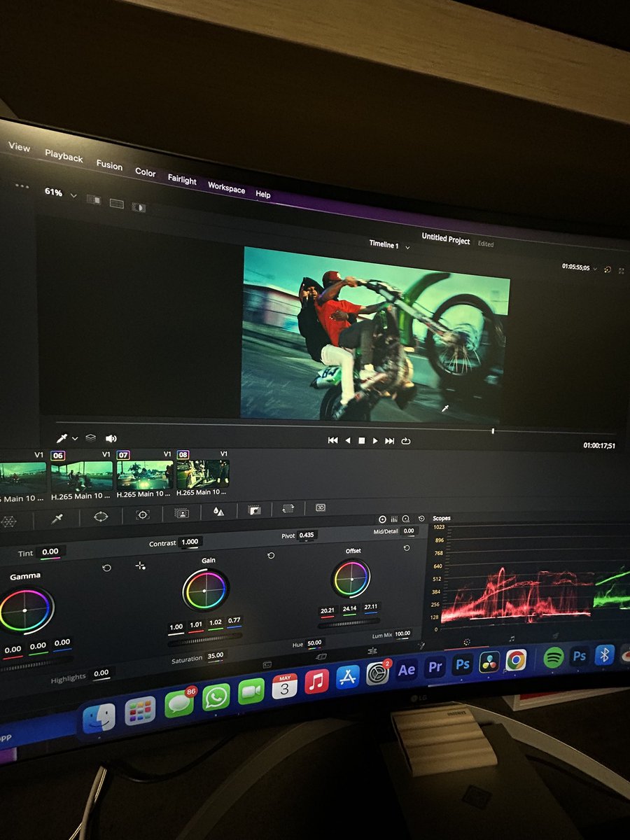Screen dimensions: 630x840
Task: Click the Gain color wheel
Action: [x=205, y=590]
